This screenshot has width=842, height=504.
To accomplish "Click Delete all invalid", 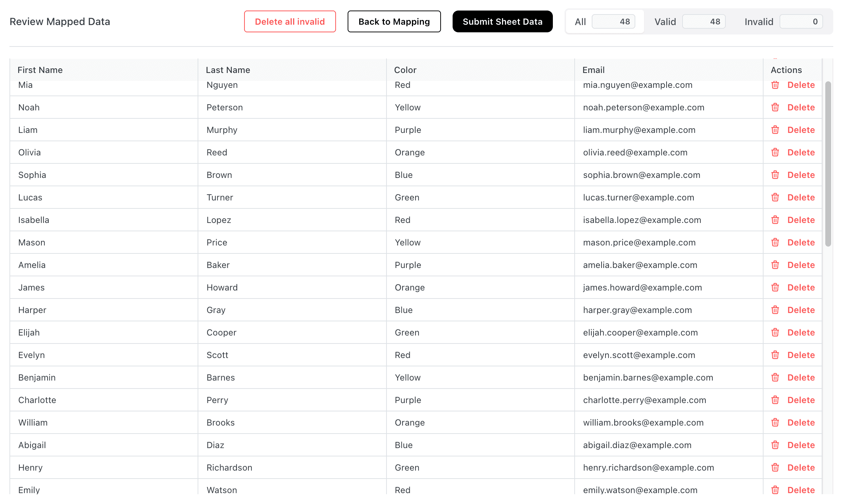I will tap(290, 21).
